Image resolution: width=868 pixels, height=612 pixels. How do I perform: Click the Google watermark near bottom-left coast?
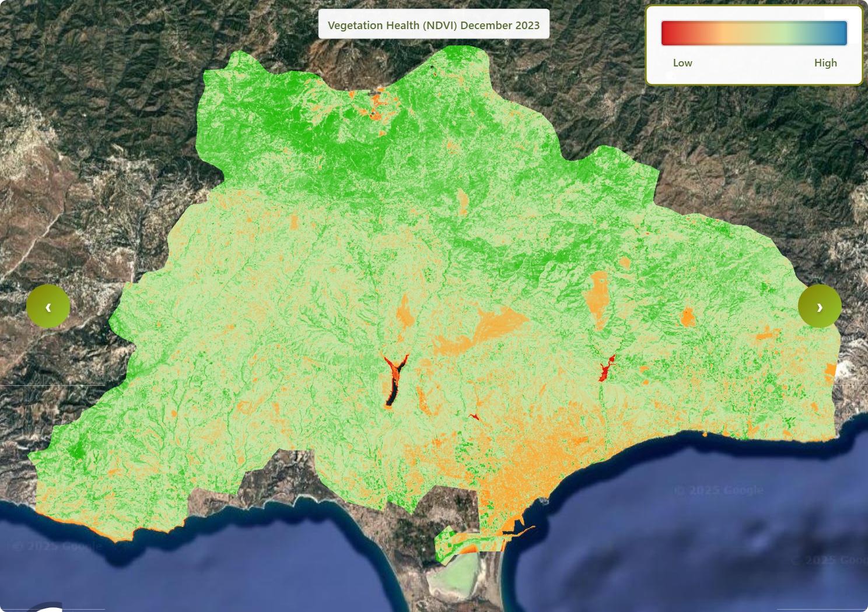57,546
